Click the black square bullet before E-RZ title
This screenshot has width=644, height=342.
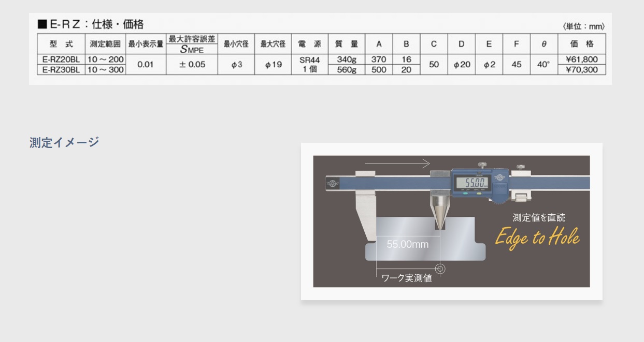tap(42, 24)
